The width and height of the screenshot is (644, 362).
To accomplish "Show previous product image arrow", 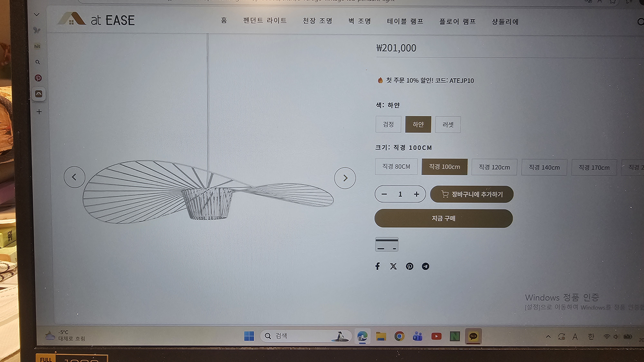I will (x=74, y=177).
